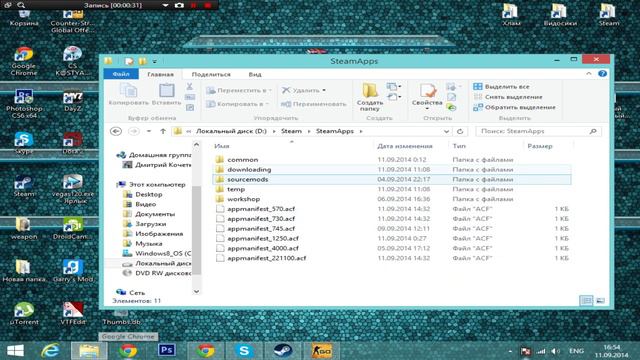
Task: Show hidden system tray icons arrow
Action: [510, 351]
